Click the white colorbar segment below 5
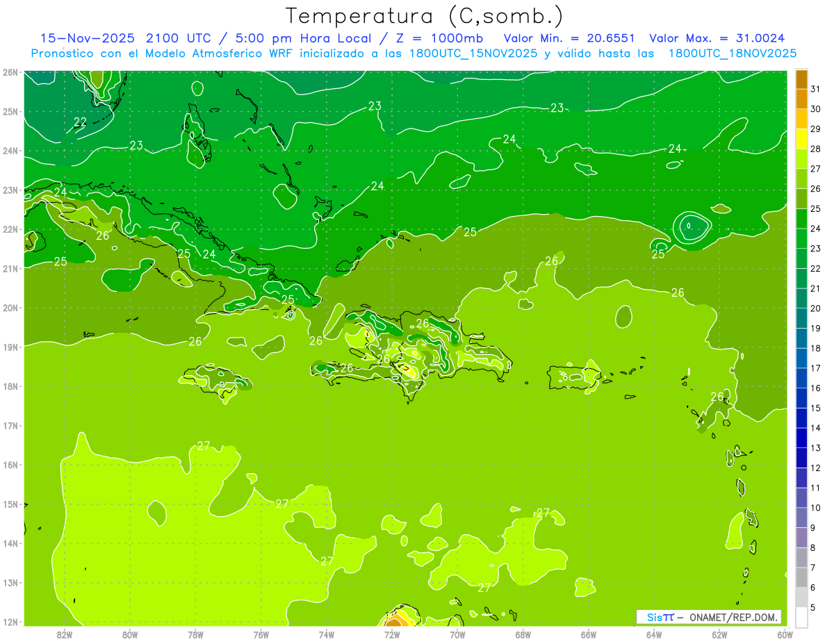 coord(801,617)
